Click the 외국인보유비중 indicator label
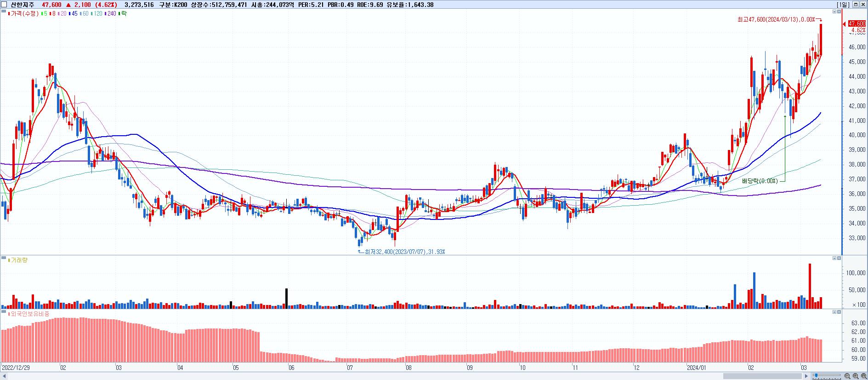The width and height of the screenshot is (868, 380). [x=28, y=314]
